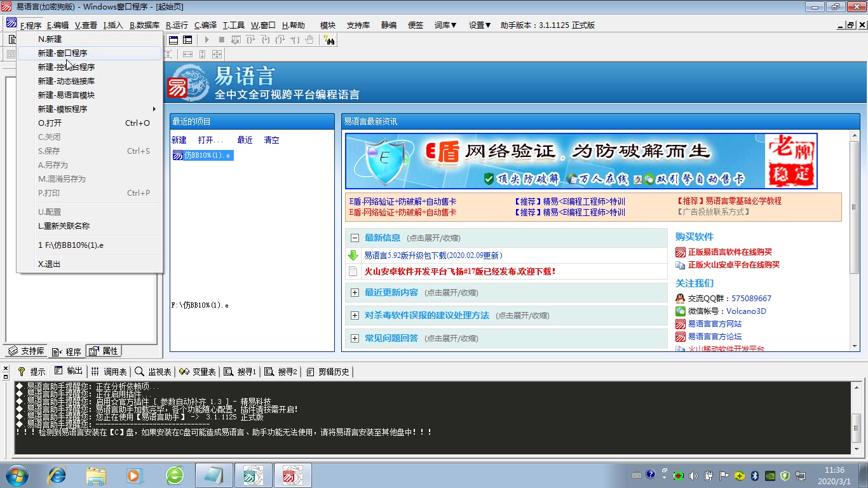
Task: Click the 模块 toolbar button
Action: coord(328,25)
